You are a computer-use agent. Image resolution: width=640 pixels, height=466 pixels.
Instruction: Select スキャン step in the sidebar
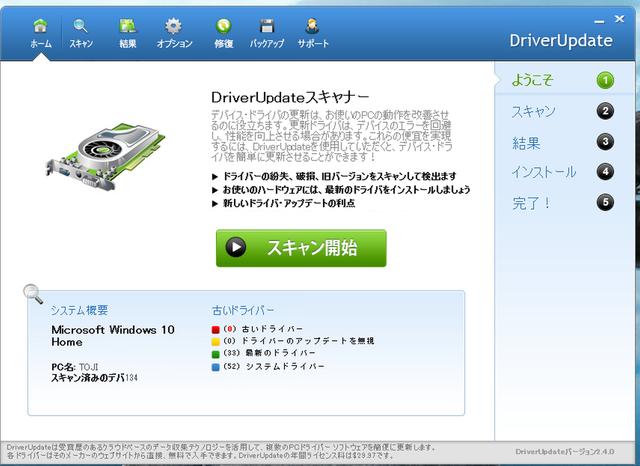533,111
